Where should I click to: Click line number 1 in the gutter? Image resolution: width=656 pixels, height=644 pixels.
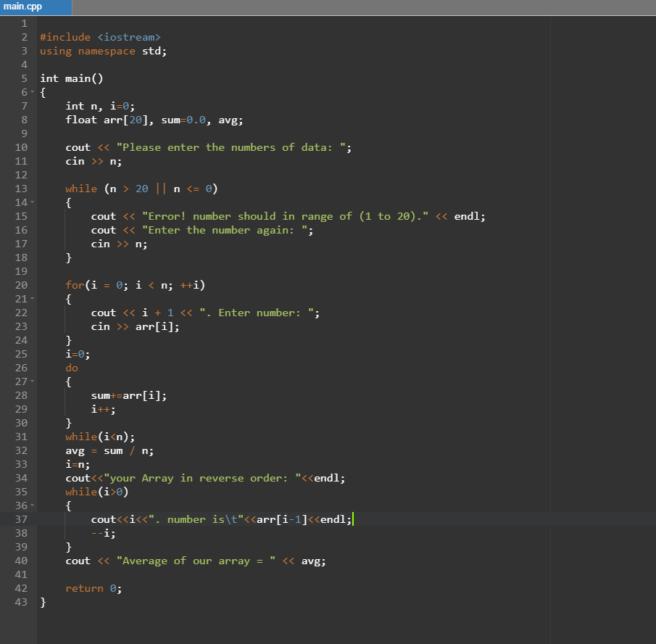click(x=24, y=23)
